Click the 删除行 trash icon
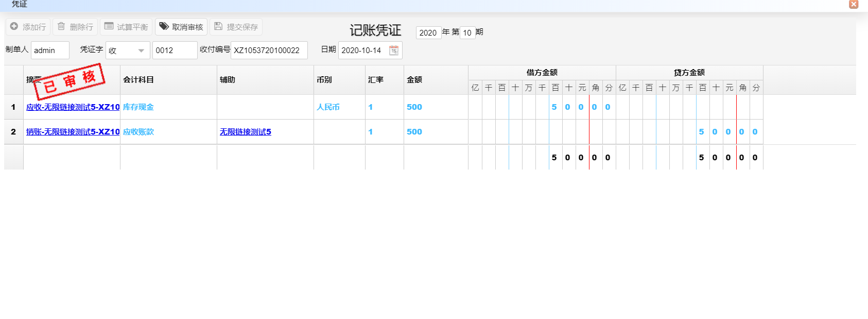The width and height of the screenshot is (868, 319). point(61,26)
